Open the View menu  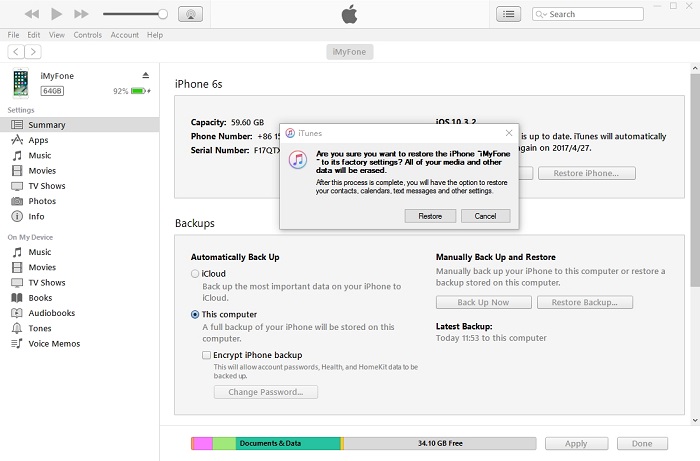(x=57, y=35)
